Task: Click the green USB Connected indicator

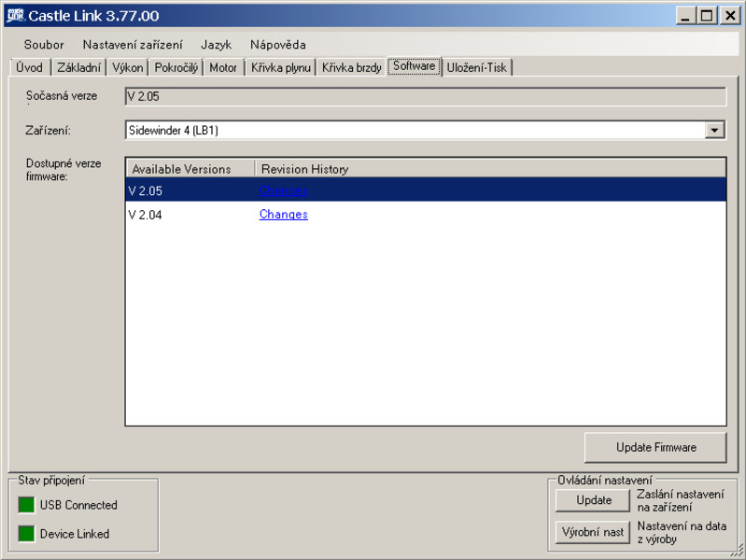Action: (27, 505)
